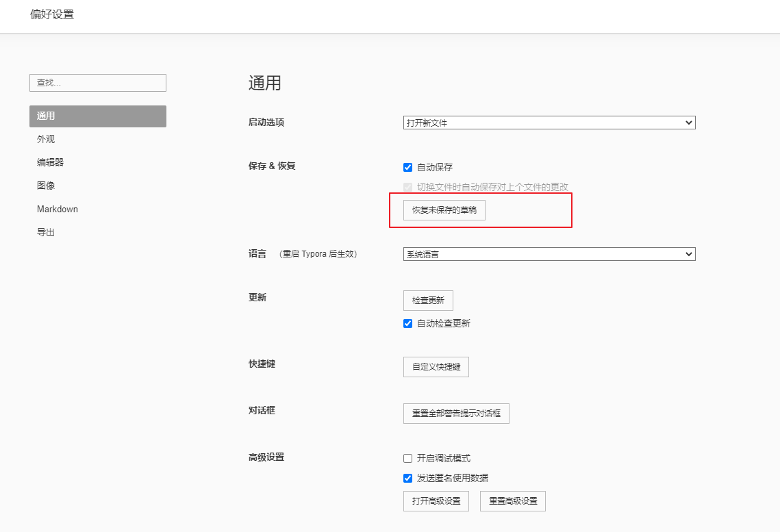Uncheck 发送匿名使用数据
The width and height of the screenshot is (780, 532).
click(407, 477)
